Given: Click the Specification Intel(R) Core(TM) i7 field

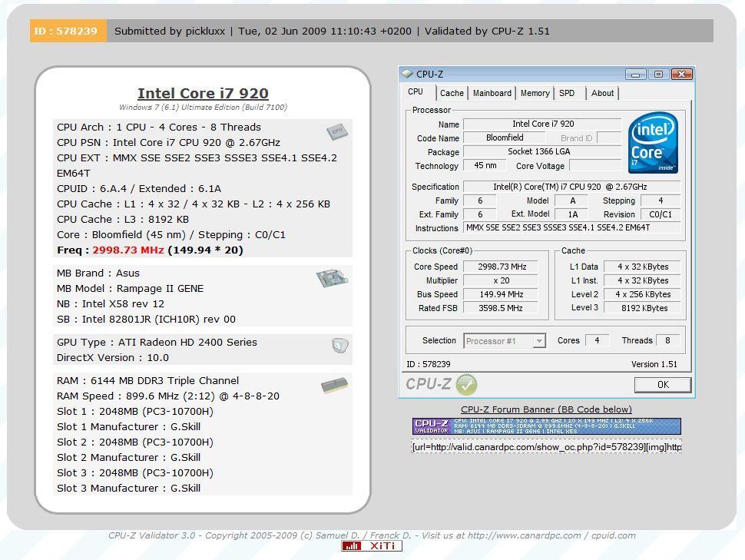Looking at the screenshot, I should tap(572, 187).
